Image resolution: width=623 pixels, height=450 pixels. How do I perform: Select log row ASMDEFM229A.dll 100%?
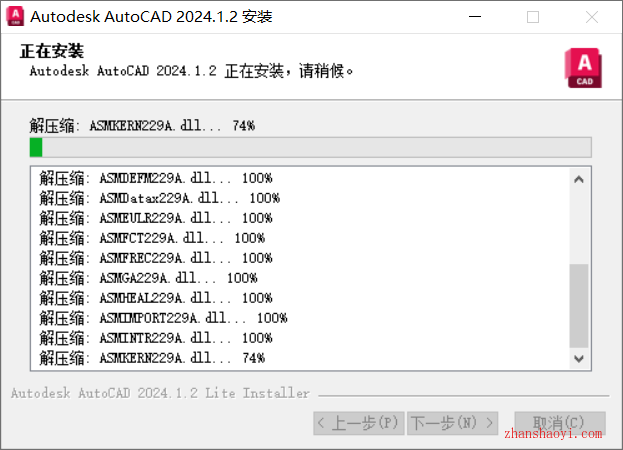(x=156, y=178)
